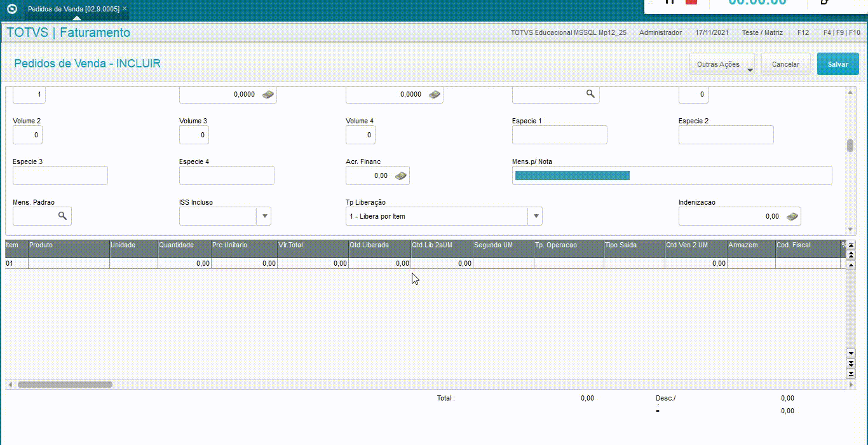Viewport: 868px width, 445px height.
Task: Click lookup magnifier in field above Especie 1
Action: coord(590,94)
